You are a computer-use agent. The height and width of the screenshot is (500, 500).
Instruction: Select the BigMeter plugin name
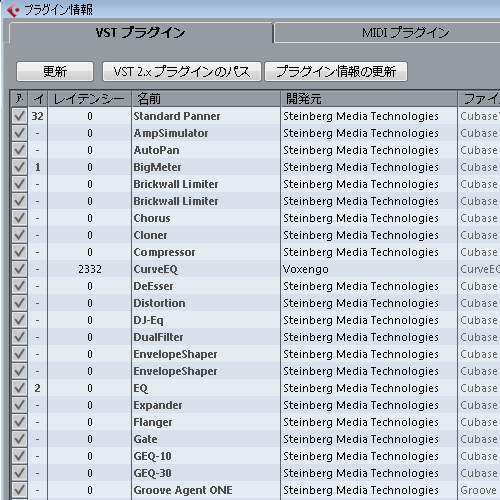point(157,167)
